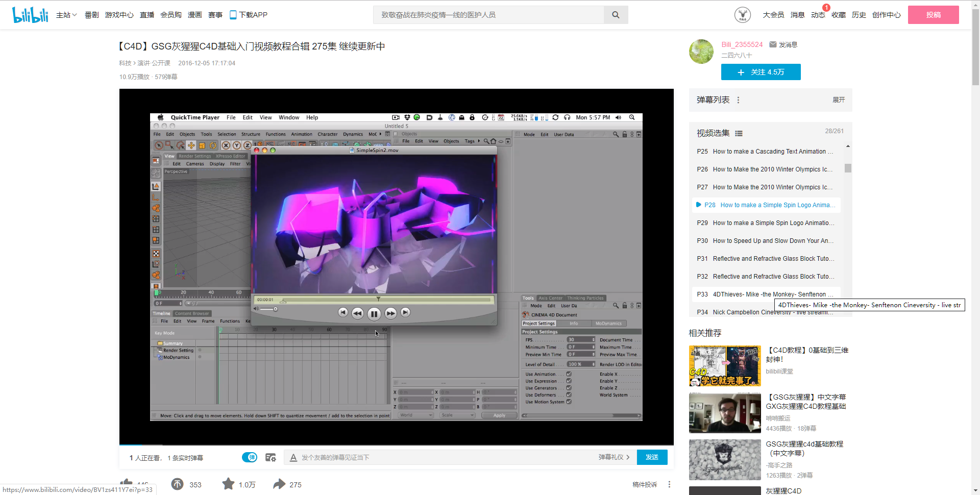The width and height of the screenshot is (980, 495).
Task: Click the playlist scrollbar up arrow
Action: [848, 146]
